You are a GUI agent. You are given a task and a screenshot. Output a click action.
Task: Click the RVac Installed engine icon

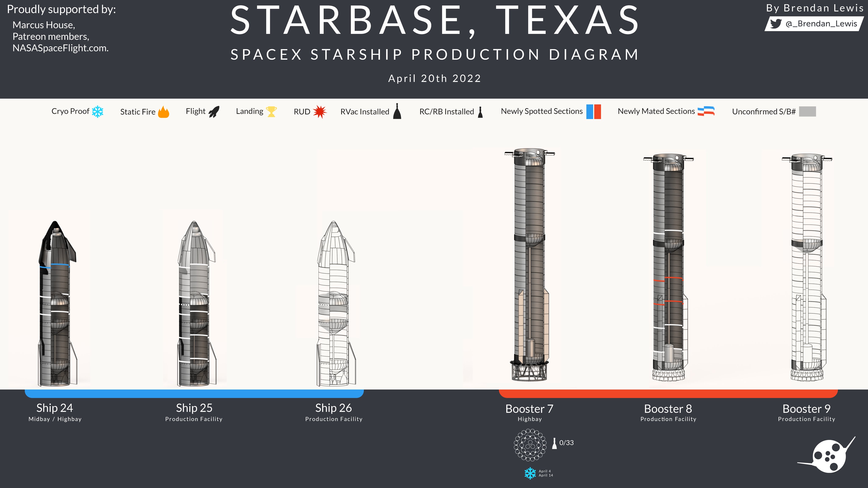coord(397,111)
